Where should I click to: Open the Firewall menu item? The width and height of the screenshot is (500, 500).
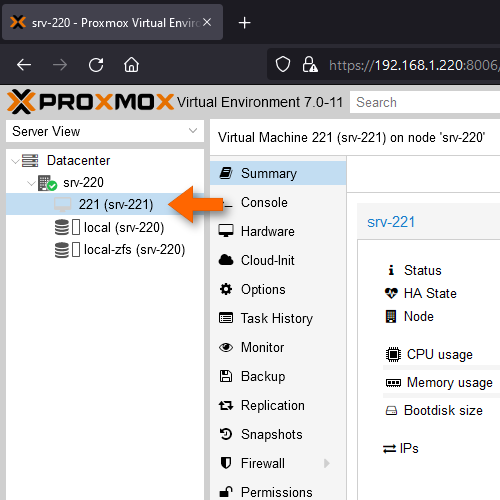278,463
